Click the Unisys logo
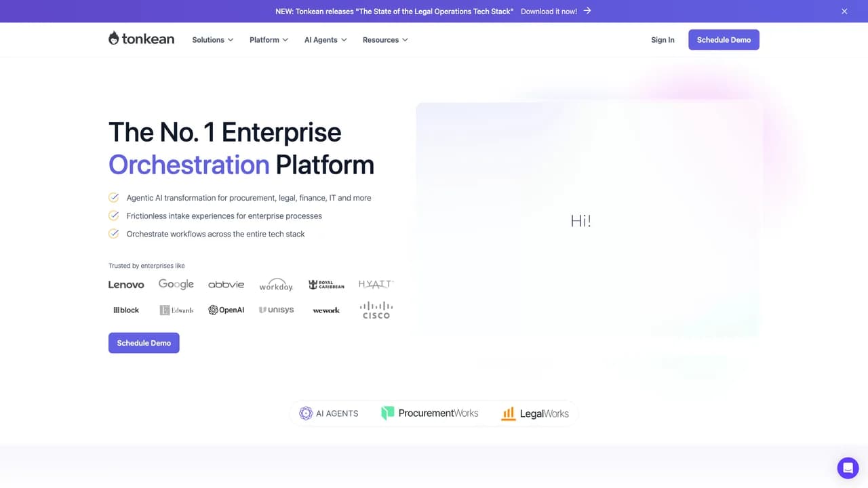This screenshot has height=488, width=868. [x=276, y=310]
